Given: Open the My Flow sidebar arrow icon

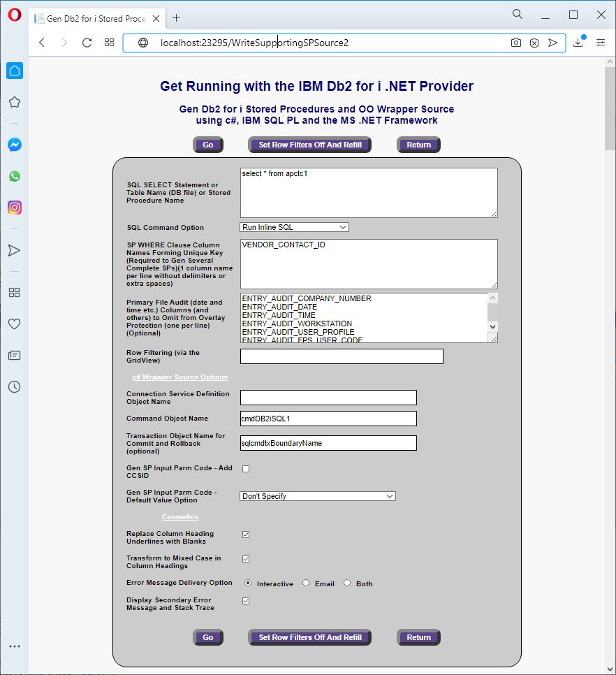Looking at the screenshot, I should (x=15, y=250).
